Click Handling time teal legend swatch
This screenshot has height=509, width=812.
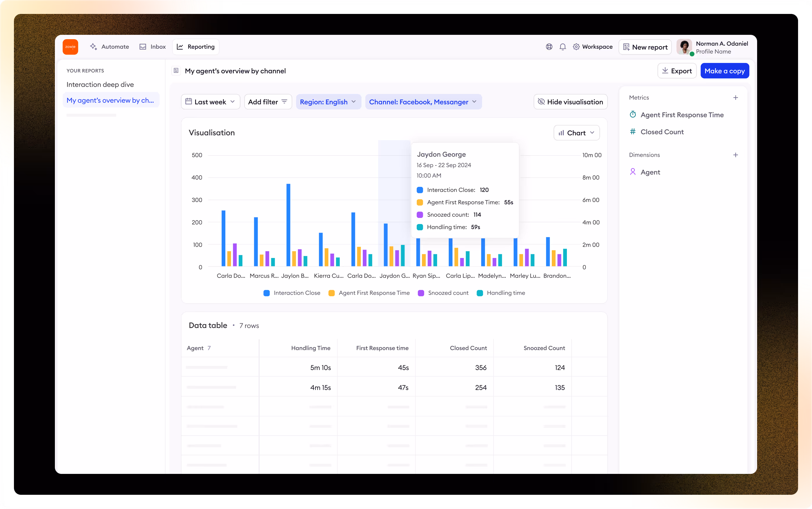[480, 293]
